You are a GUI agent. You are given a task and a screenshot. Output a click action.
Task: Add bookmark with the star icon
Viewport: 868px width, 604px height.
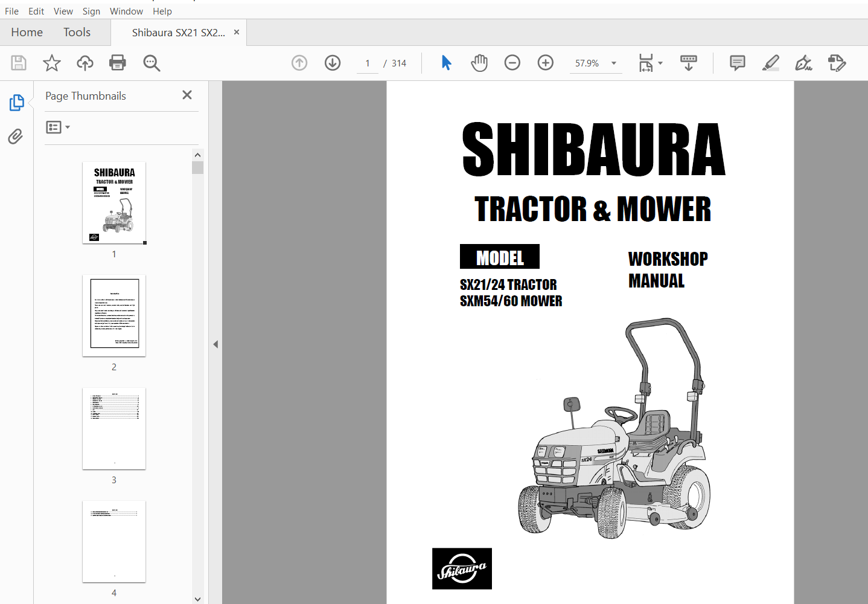(52, 63)
